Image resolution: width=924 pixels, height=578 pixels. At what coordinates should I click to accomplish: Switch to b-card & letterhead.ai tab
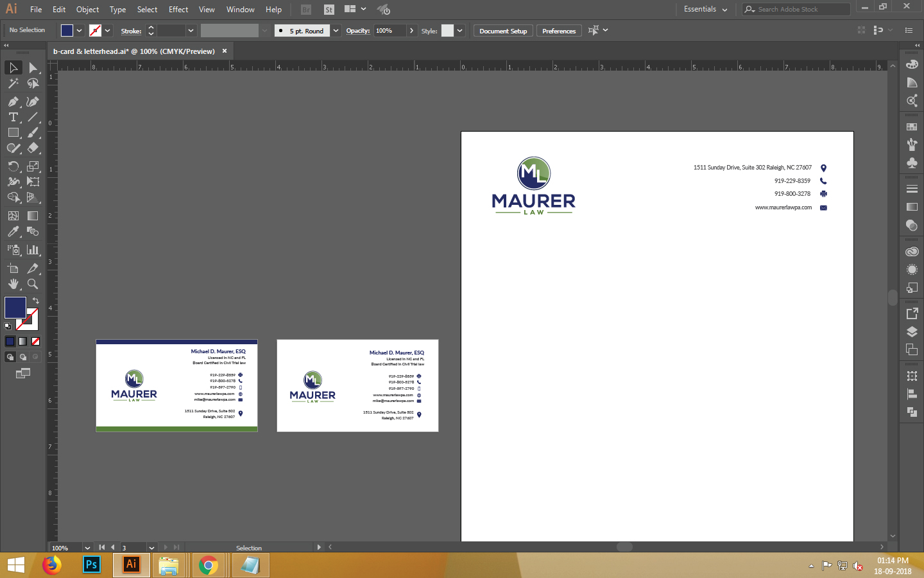(133, 51)
